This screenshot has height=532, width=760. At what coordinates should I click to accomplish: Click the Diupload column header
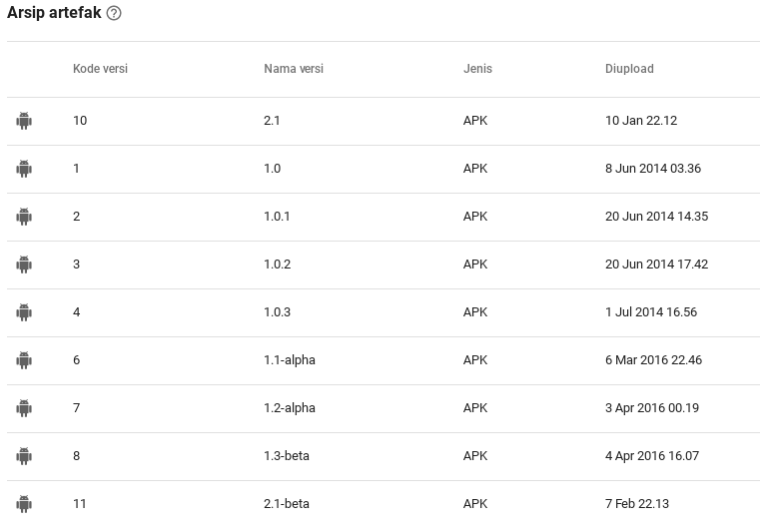click(x=629, y=69)
